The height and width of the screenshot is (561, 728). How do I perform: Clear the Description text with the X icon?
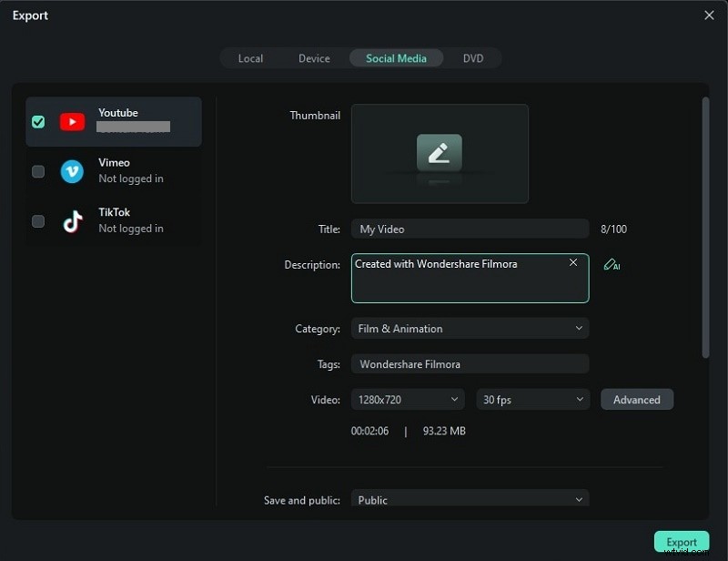point(573,262)
